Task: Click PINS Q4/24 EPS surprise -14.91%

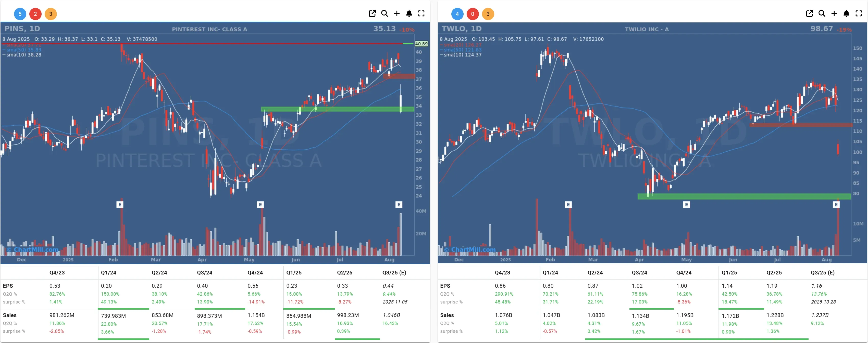Action: tap(256, 302)
